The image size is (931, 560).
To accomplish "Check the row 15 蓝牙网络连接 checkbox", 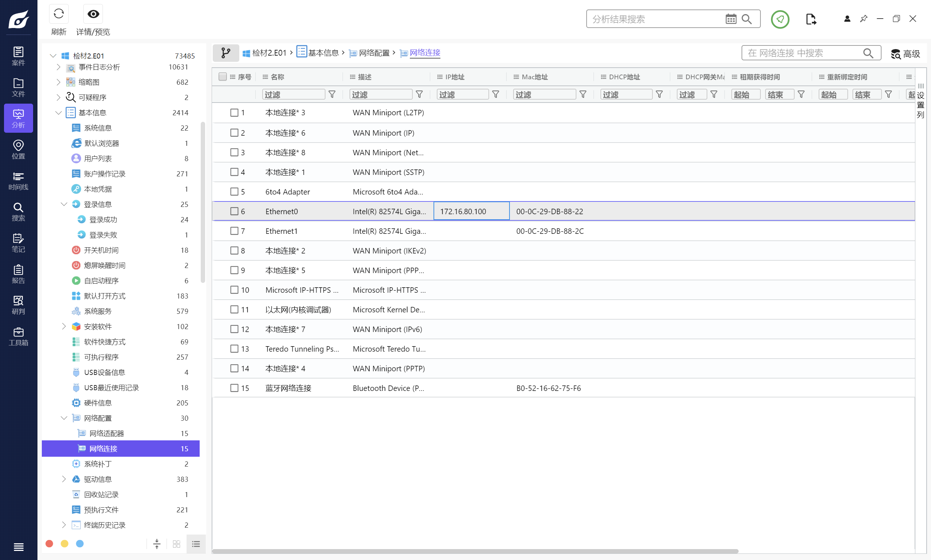I will [x=234, y=388].
